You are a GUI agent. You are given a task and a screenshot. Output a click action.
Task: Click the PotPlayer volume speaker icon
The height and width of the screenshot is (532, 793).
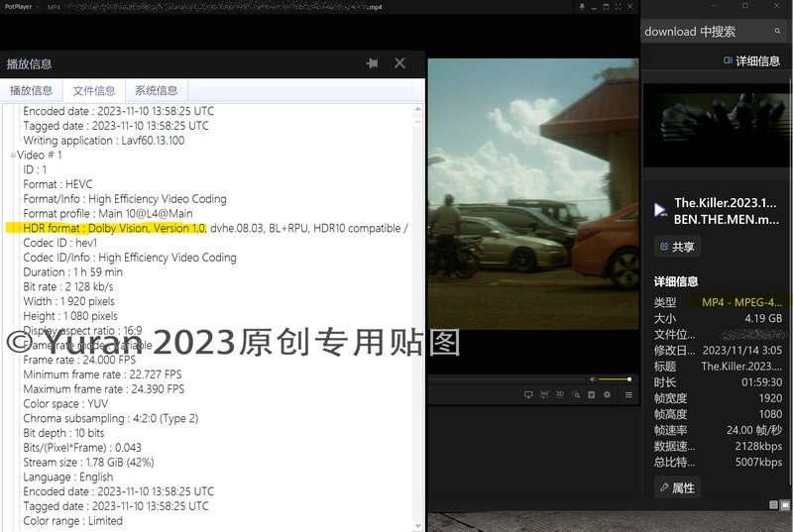[593, 378]
